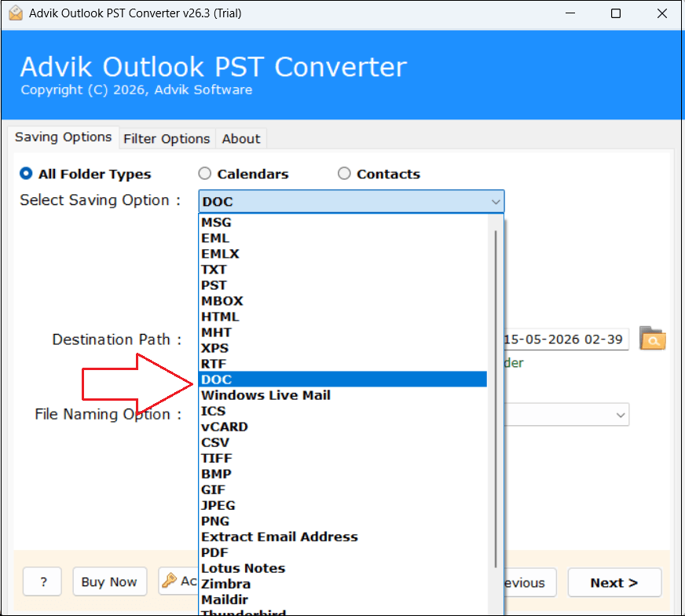Screen dimensions: 685x616
Task: Open the About tab
Action: coord(240,139)
